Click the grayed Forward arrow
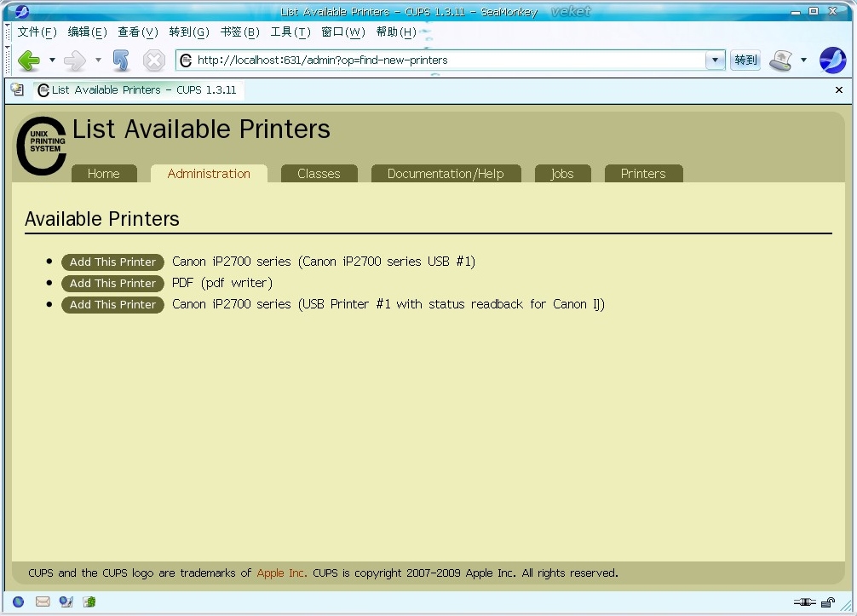The height and width of the screenshot is (616, 857). [x=75, y=60]
